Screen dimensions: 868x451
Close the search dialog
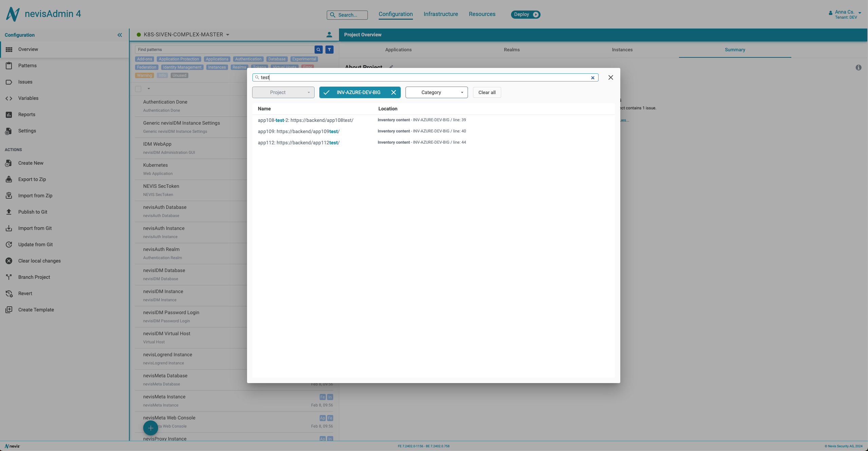click(611, 78)
